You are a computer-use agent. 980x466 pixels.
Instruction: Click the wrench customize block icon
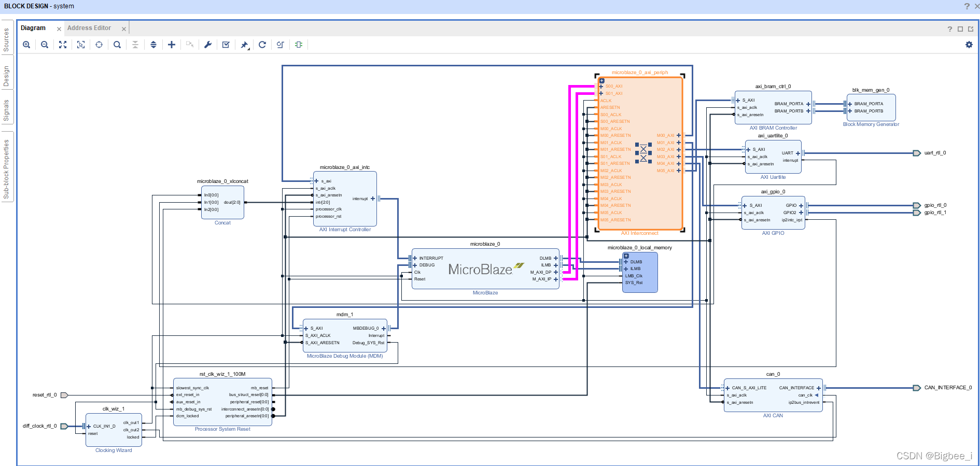click(x=208, y=45)
